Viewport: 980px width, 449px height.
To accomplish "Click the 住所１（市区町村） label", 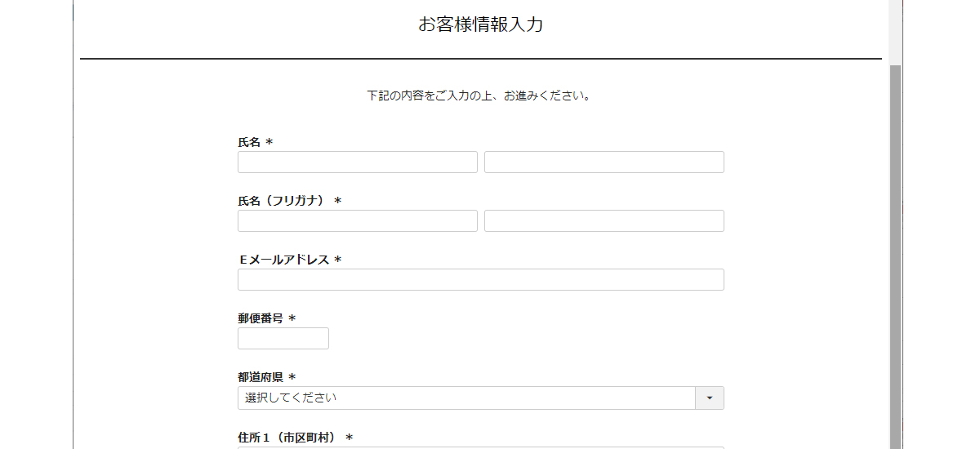I will click(287, 438).
